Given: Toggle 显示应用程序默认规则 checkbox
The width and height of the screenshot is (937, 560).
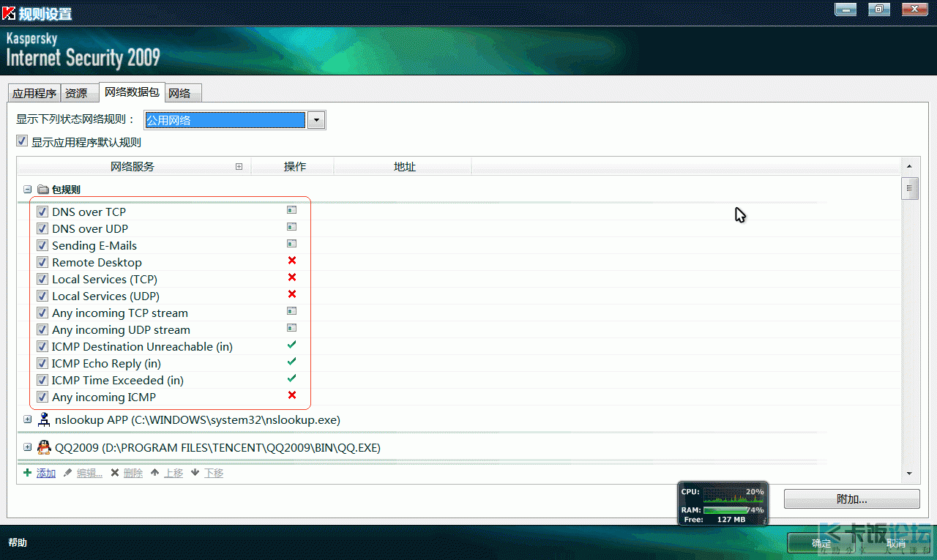Looking at the screenshot, I should click(x=22, y=141).
